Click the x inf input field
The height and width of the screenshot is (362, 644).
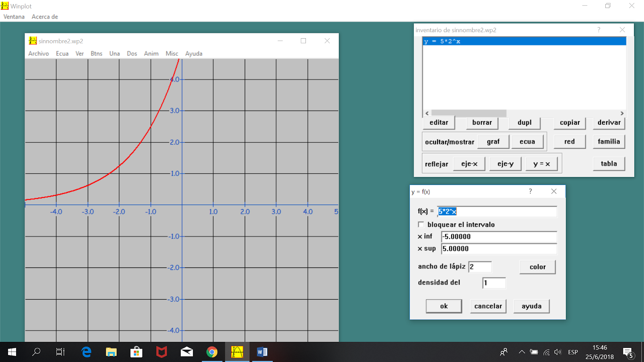click(499, 237)
